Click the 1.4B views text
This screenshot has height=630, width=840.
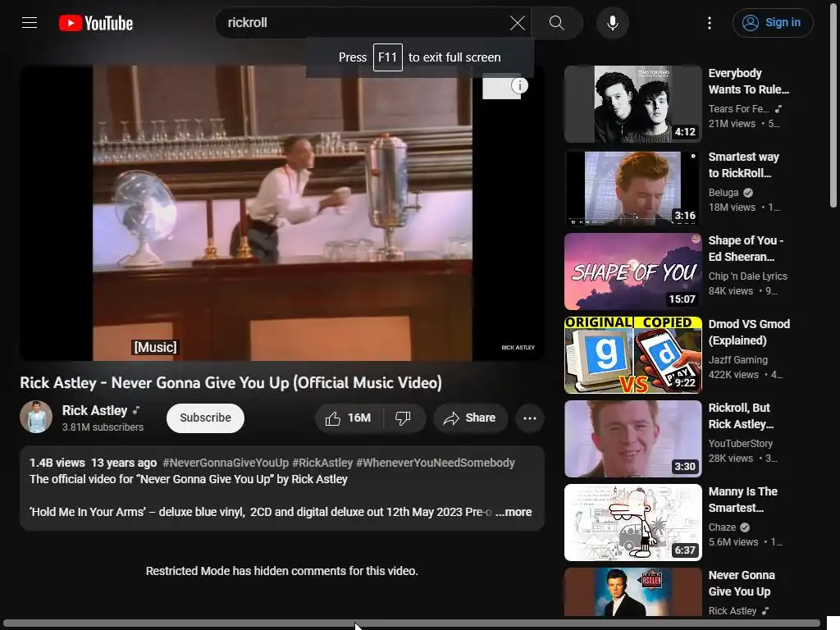point(57,463)
